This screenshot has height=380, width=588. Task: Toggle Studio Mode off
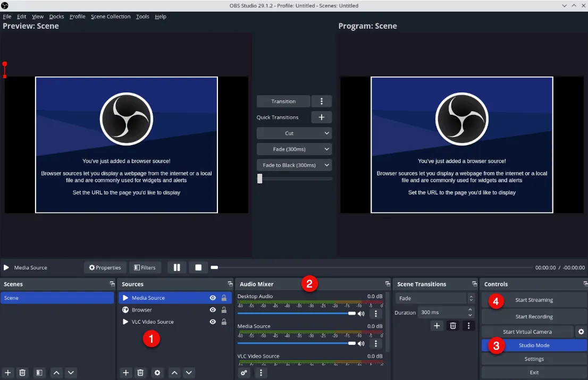click(534, 345)
